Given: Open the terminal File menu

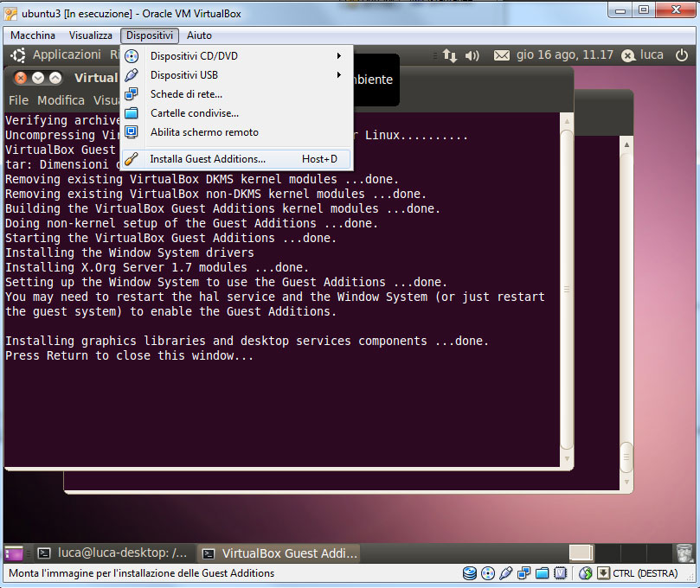Looking at the screenshot, I should click(x=18, y=100).
